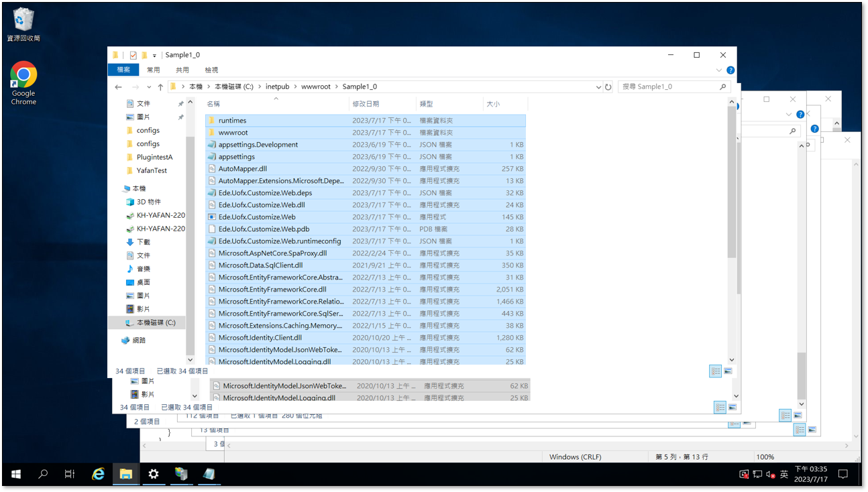Select 圖片 pinned in Quick Access
868x492 pixels.
pos(144,117)
